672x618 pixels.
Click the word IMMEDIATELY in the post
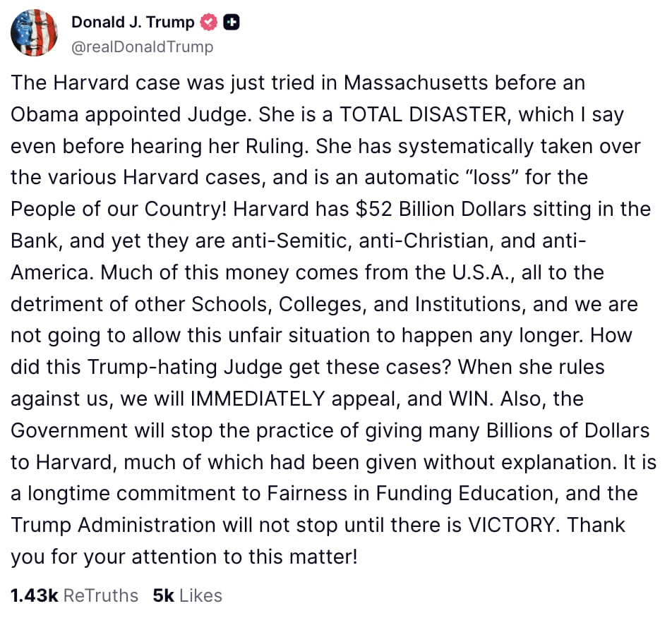[x=258, y=399]
